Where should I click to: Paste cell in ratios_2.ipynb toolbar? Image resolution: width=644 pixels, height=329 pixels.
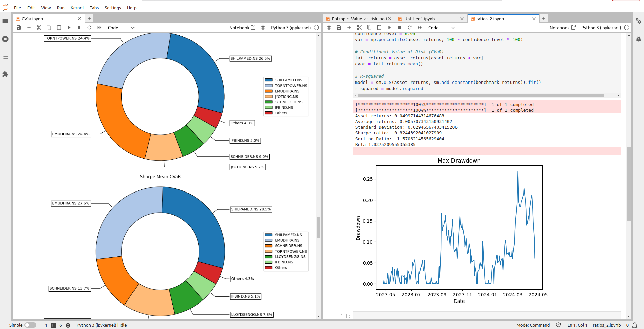[379, 28]
